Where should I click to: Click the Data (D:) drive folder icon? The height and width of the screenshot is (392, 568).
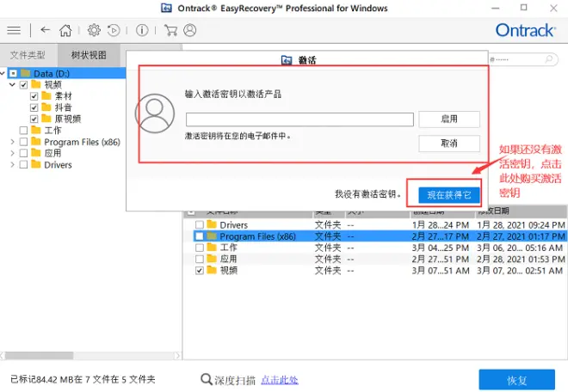coord(25,73)
